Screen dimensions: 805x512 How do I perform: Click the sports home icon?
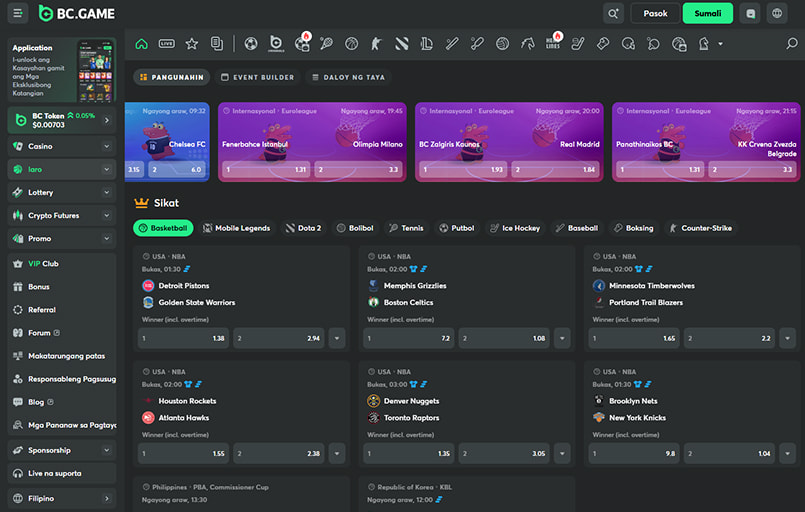click(141, 44)
